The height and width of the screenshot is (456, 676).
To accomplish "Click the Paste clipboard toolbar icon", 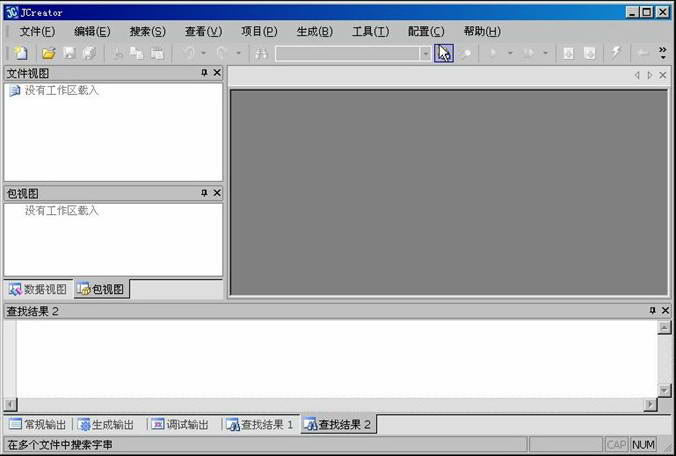I will (x=157, y=53).
